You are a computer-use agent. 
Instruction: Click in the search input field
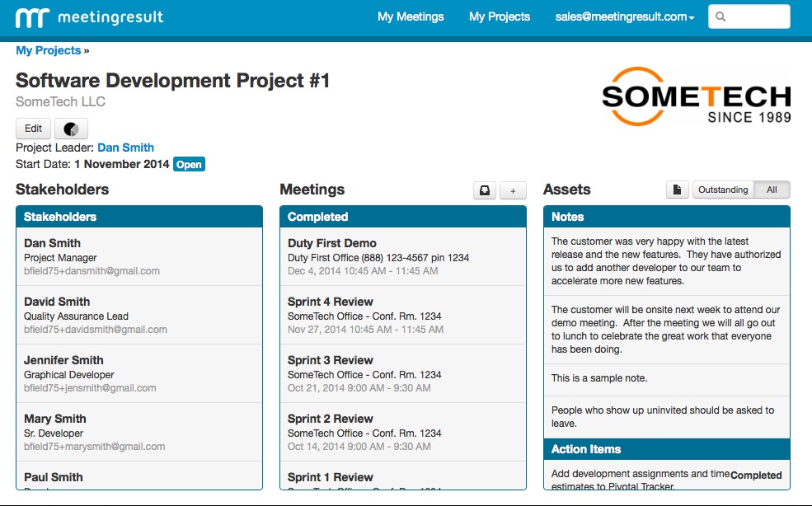(x=749, y=16)
